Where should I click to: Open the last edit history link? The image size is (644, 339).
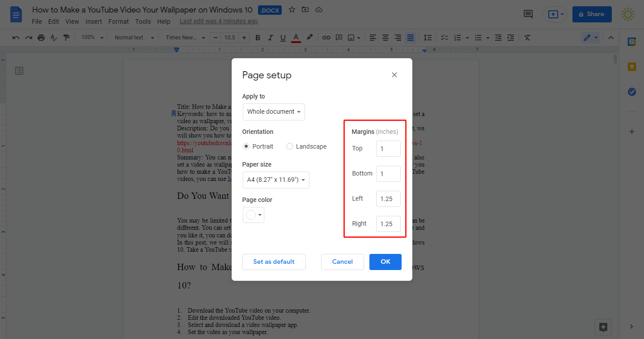[x=219, y=21]
